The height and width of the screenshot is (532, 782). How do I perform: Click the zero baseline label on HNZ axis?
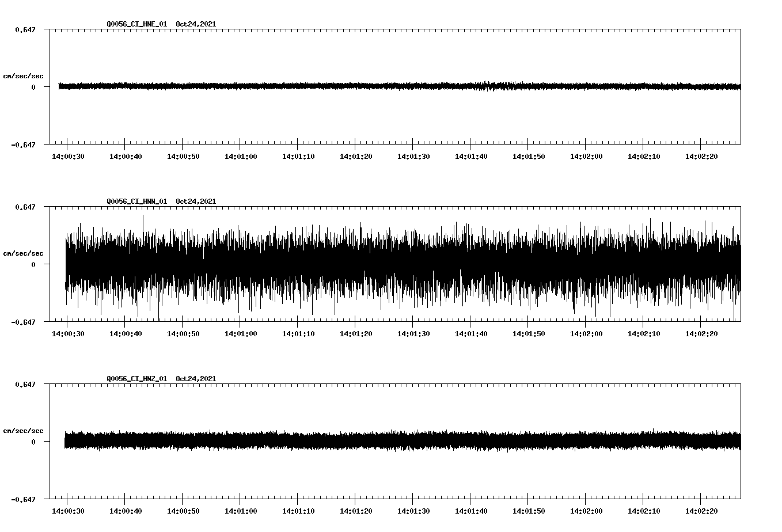(33, 442)
